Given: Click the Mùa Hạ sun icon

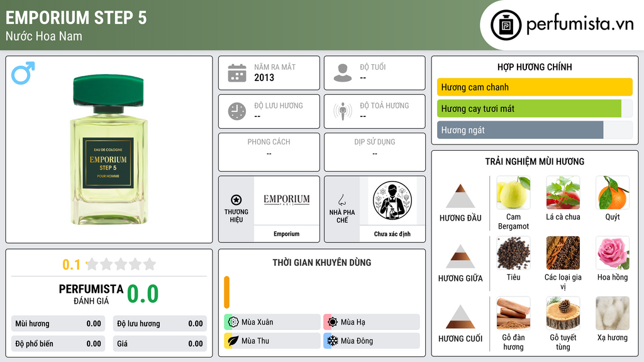Looking at the screenshot, I should coord(333,322).
